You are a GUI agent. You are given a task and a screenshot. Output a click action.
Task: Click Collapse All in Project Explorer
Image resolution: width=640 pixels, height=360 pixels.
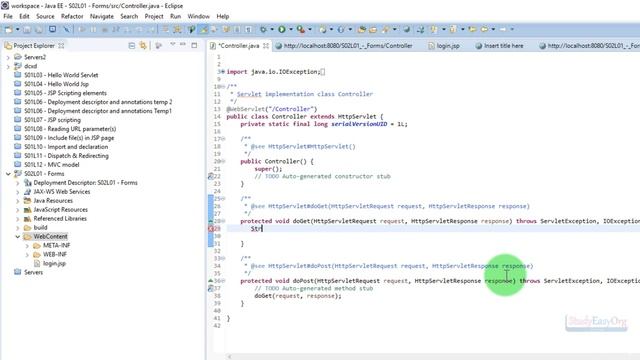coord(131,45)
